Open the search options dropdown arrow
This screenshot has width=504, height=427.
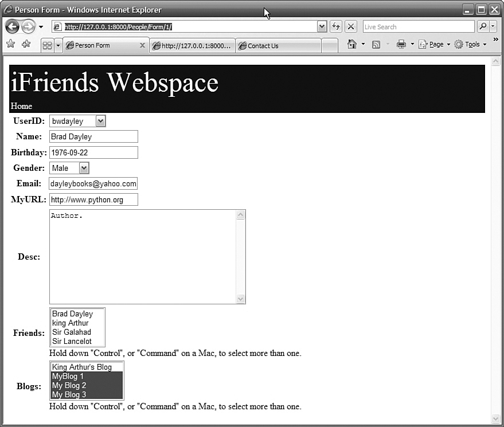493,27
